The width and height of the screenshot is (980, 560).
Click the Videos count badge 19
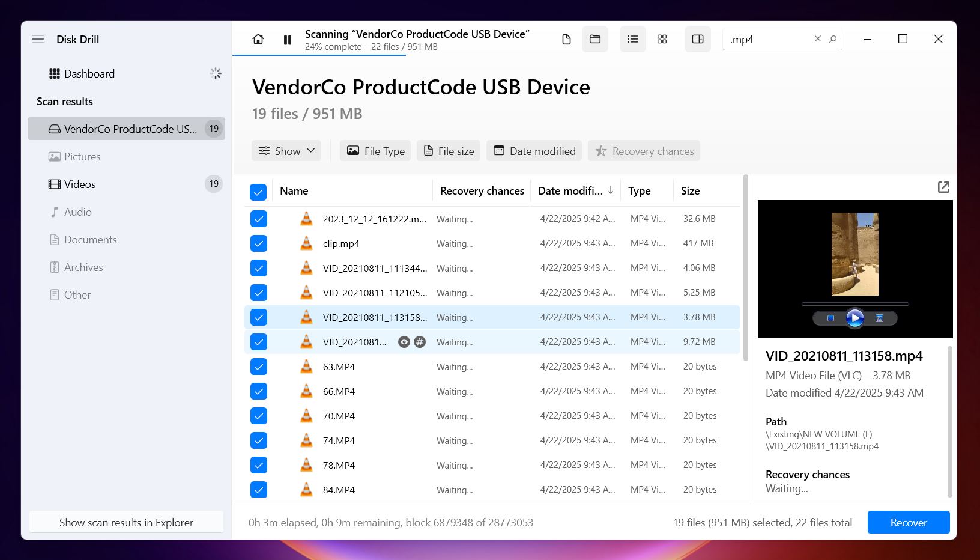click(x=214, y=184)
